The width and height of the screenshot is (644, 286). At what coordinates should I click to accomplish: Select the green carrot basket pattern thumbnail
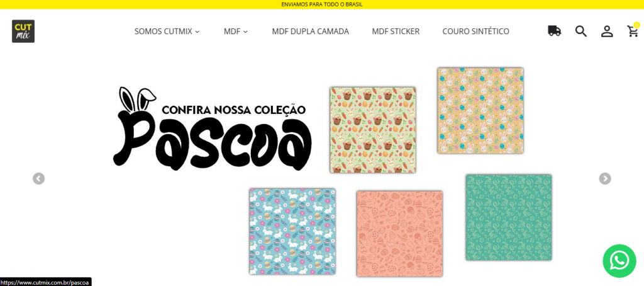(372, 130)
